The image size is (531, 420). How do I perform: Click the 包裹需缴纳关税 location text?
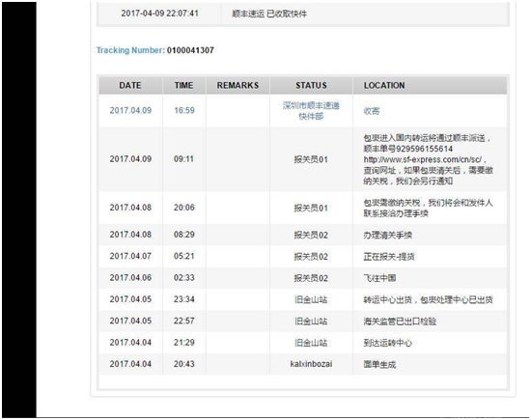(x=428, y=208)
